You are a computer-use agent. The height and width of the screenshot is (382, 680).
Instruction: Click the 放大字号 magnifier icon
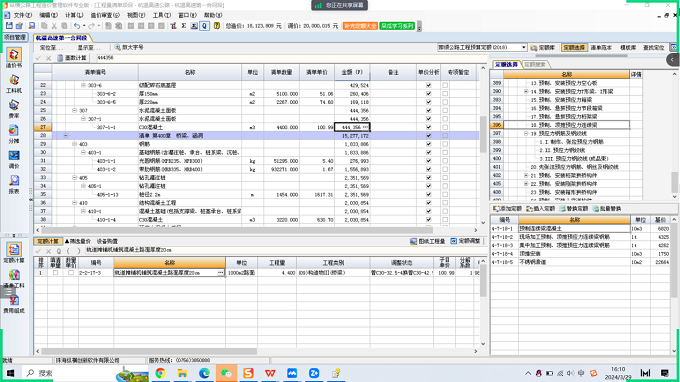point(118,47)
